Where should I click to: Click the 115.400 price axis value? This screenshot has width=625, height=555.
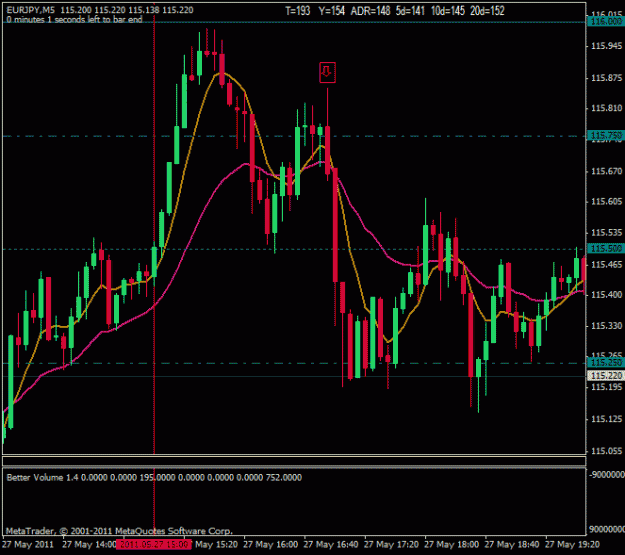click(606, 295)
